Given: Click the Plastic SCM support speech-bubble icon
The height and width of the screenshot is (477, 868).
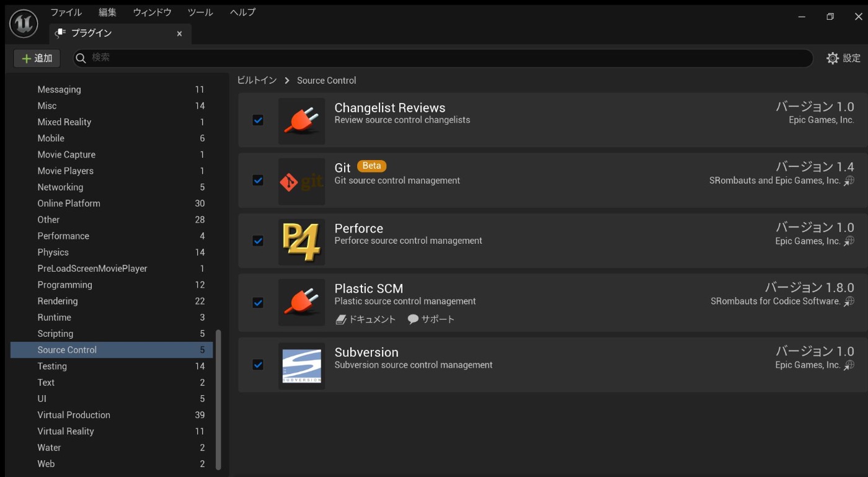Looking at the screenshot, I should tap(413, 319).
